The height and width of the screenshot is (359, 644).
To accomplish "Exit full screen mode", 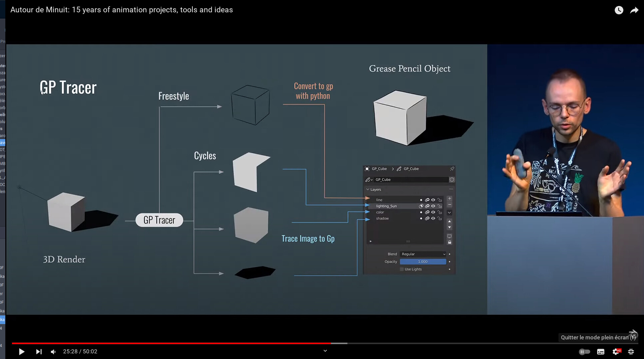I will tap(631, 352).
